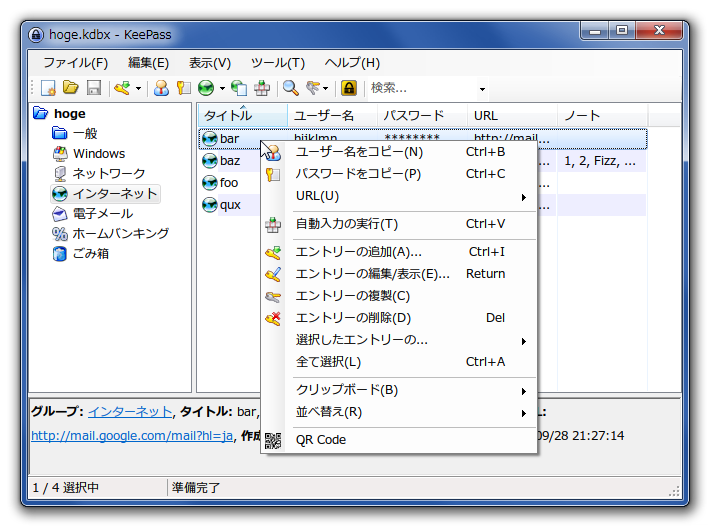This screenshot has width=710, height=527.
Task: Click the Lock workspace padlock icon
Action: click(349, 88)
